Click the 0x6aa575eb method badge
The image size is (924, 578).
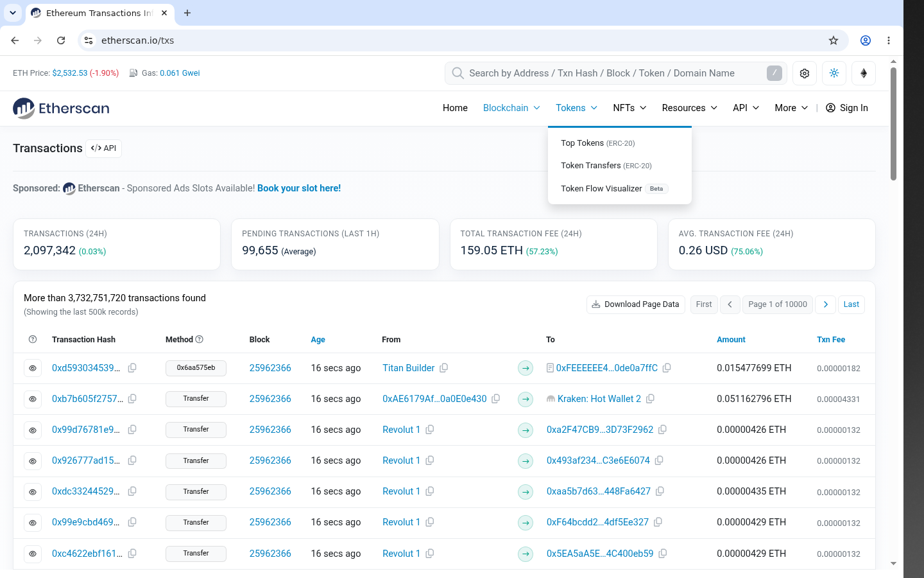[x=196, y=368]
